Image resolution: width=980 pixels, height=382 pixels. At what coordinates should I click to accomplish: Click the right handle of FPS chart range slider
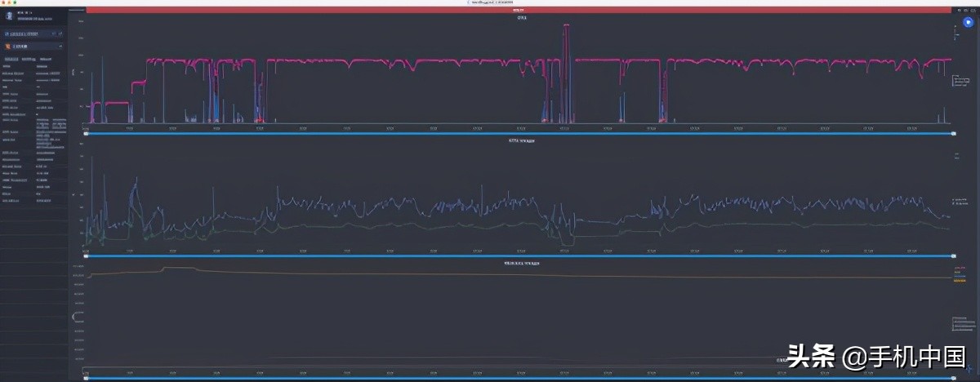pyautogui.click(x=953, y=133)
